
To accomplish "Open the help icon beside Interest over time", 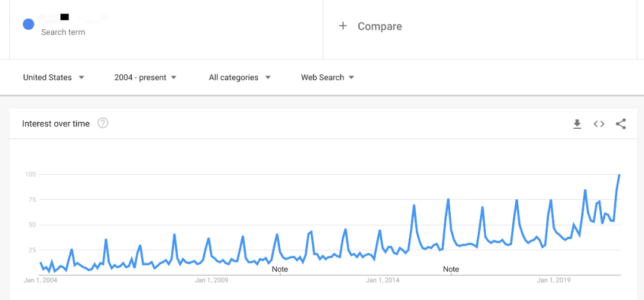I will point(103,123).
